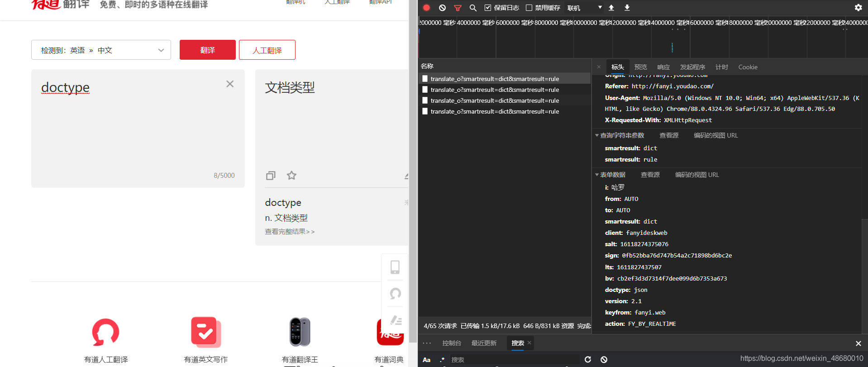Clear the network request log
This screenshot has height=367, width=868.
click(x=442, y=8)
